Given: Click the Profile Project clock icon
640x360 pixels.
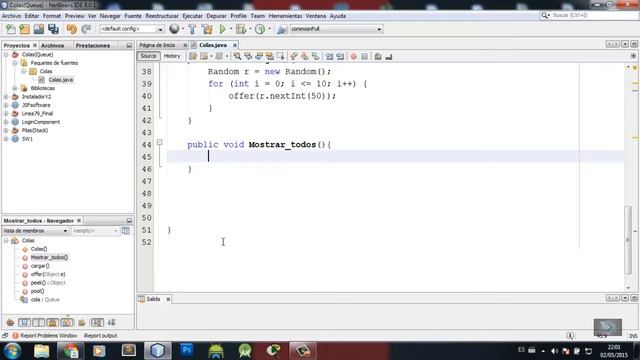Looking at the screenshot, I should 260,29.
